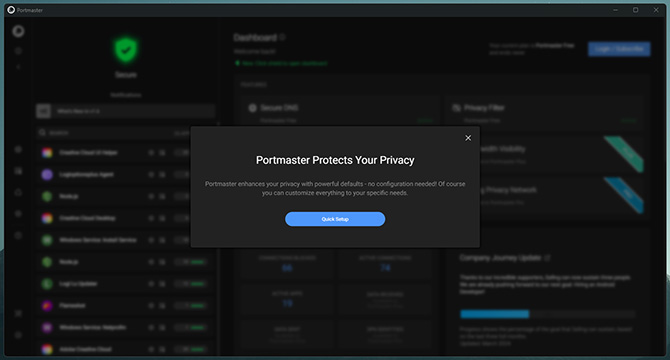Viewport: 670px width, 360px height.
Task: Minimize the Portmaster window
Action: coord(615,10)
